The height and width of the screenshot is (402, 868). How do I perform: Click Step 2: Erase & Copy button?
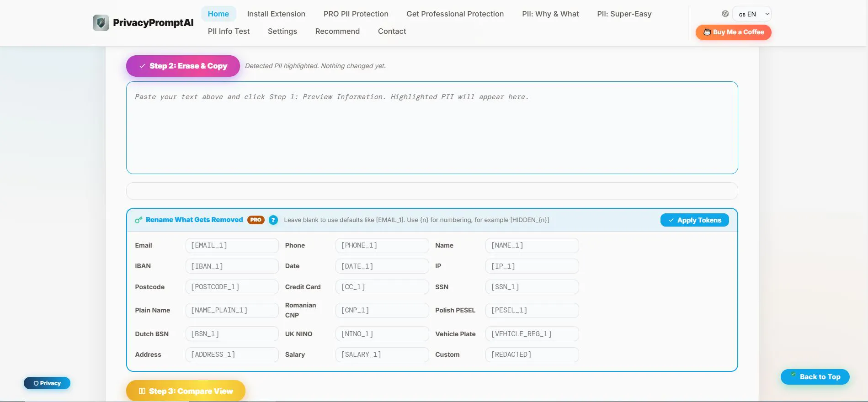tap(183, 66)
